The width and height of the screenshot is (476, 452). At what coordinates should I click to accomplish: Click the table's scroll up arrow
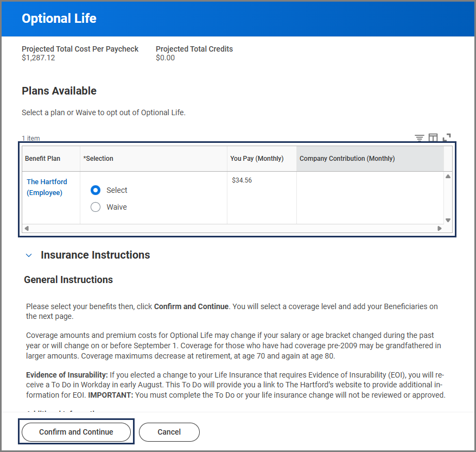tap(448, 177)
